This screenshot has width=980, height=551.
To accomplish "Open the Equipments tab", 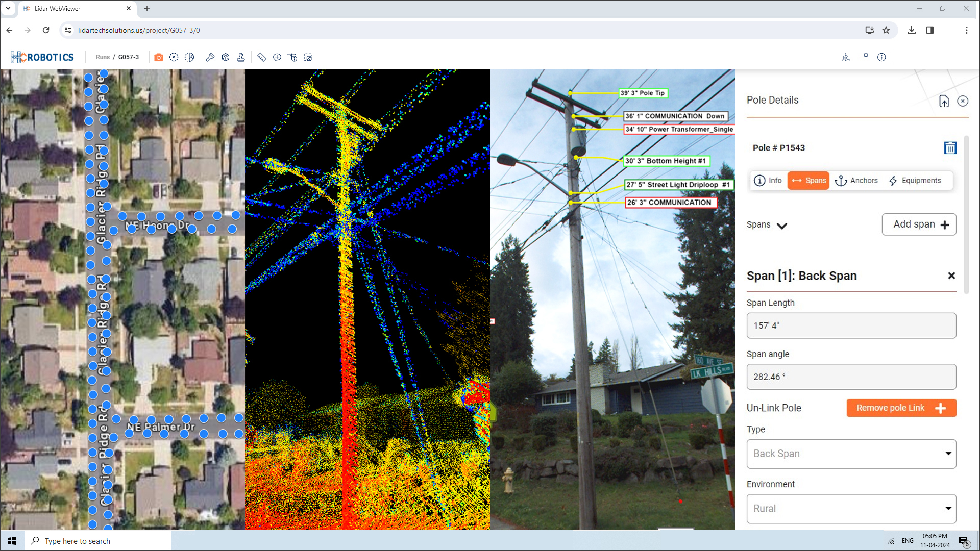I will tap(915, 181).
